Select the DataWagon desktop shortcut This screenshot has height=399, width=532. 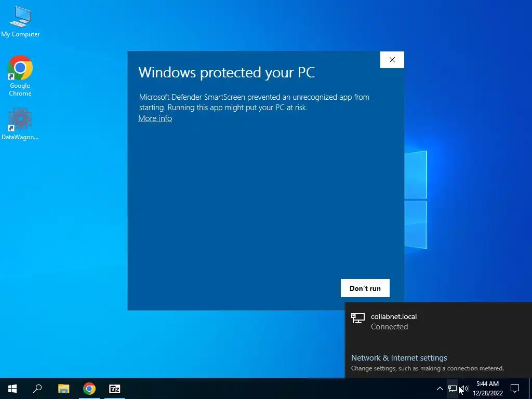20,124
